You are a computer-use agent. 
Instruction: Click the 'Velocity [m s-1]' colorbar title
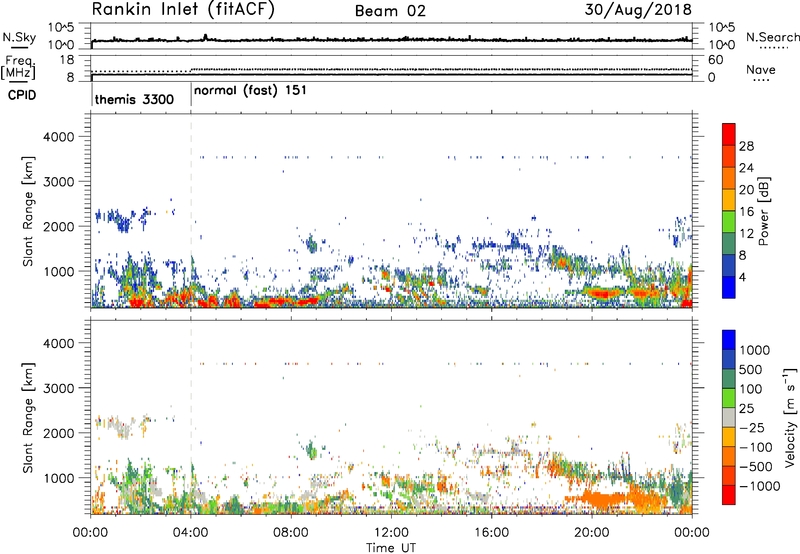(790, 417)
